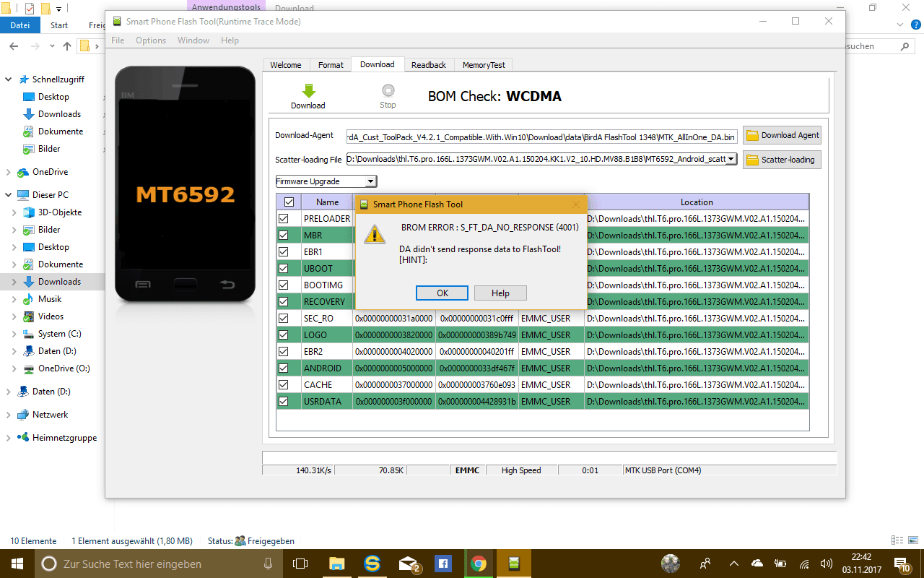Click Desktop icon under Schnellzugriff
Screen dimensions: 924x578
click(29, 97)
